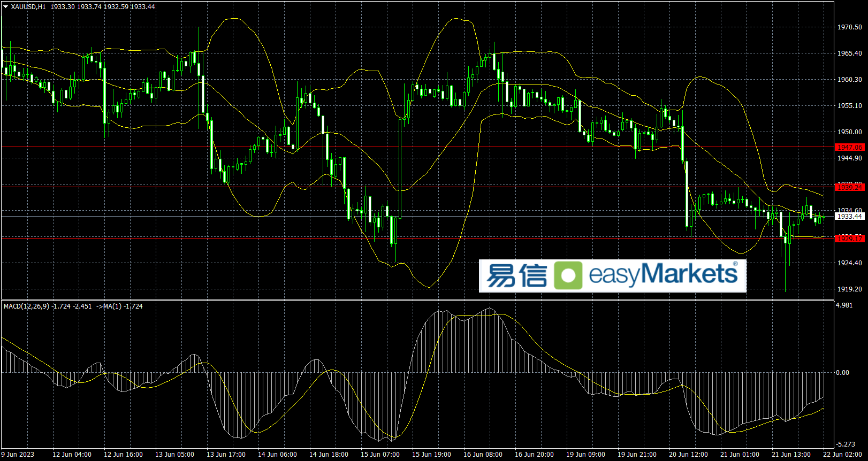Click the 12 Jun 04:00 time label

point(72,455)
